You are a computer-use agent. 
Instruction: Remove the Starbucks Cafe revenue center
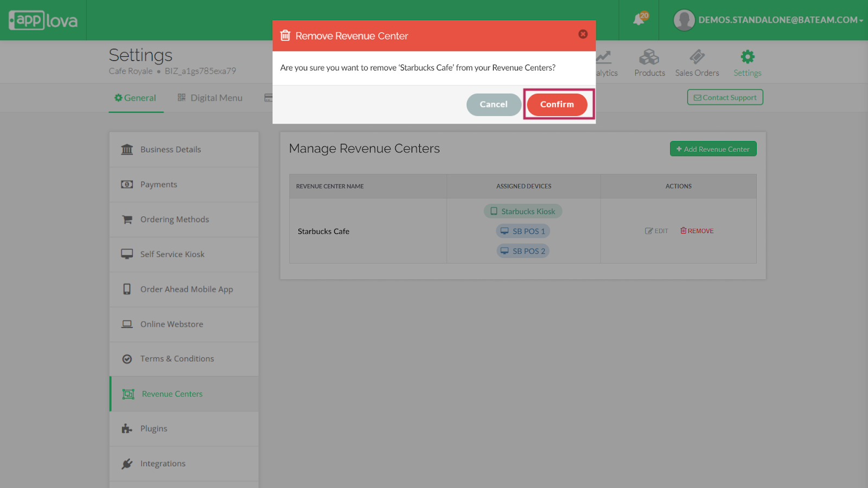click(697, 231)
